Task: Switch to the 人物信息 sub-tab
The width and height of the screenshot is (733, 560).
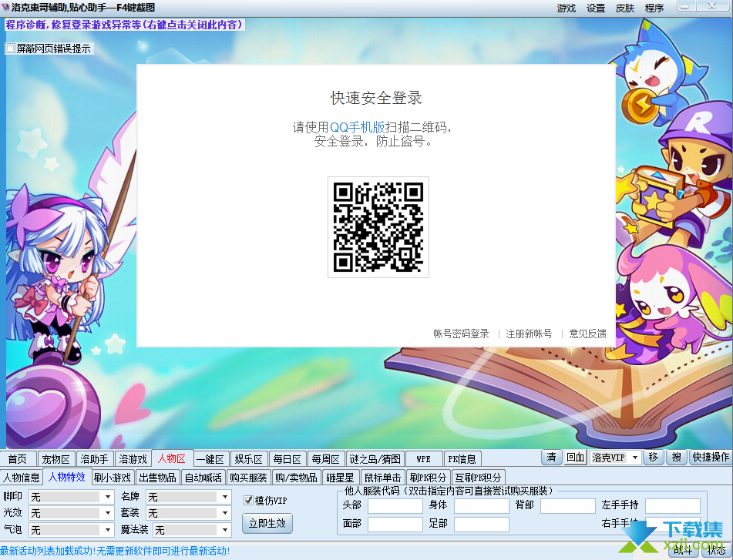Action: [x=22, y=478]
